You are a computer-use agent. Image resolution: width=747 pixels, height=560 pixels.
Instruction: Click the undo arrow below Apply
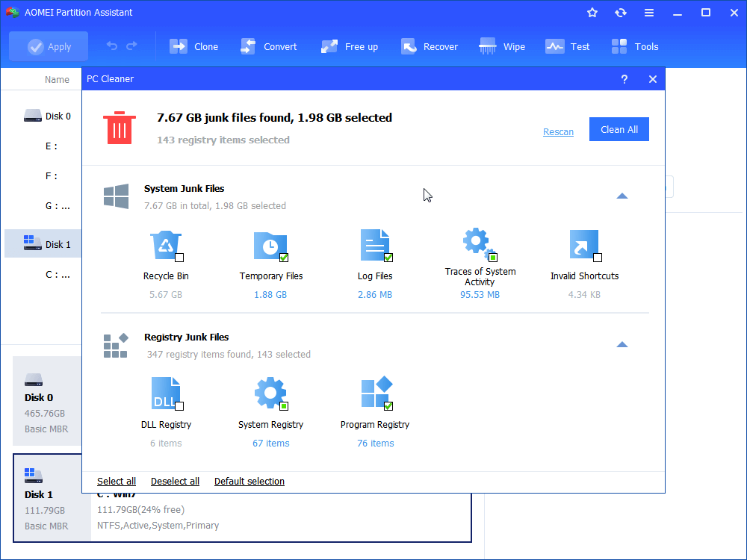click(112, 46)
